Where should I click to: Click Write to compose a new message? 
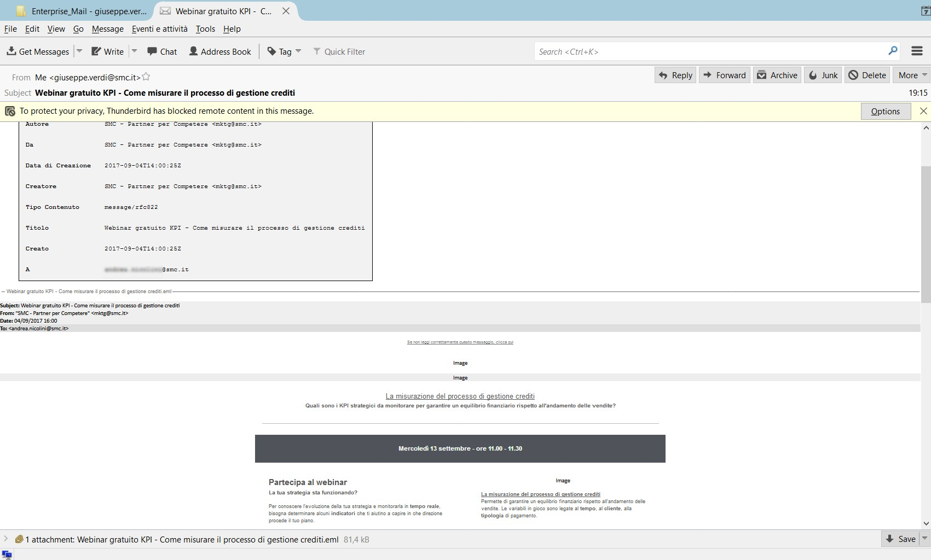click(x=107, y=51)
